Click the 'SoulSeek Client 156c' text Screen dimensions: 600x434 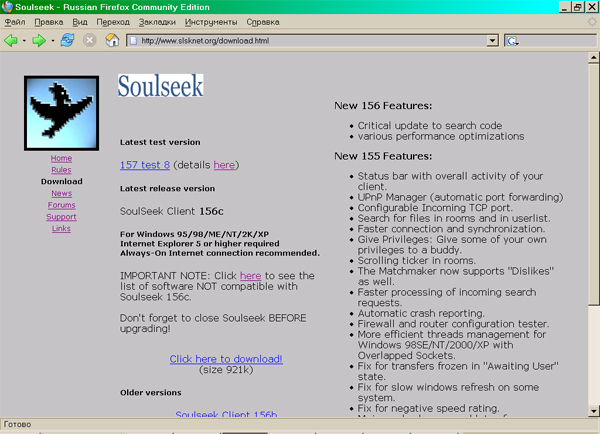[171, 211]
